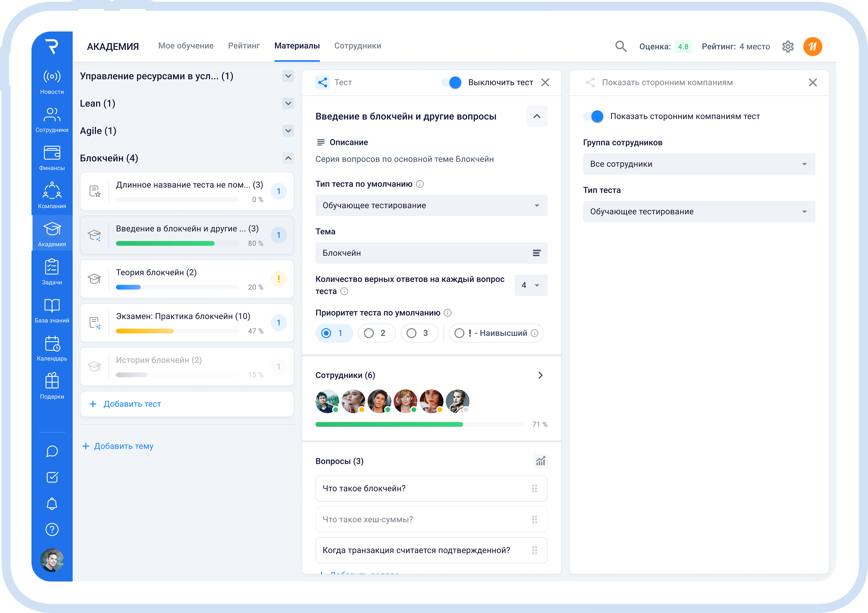Viewport: 868px width, 613px height.
Task: Select priority 2 radio button
Action: point(376,333)
